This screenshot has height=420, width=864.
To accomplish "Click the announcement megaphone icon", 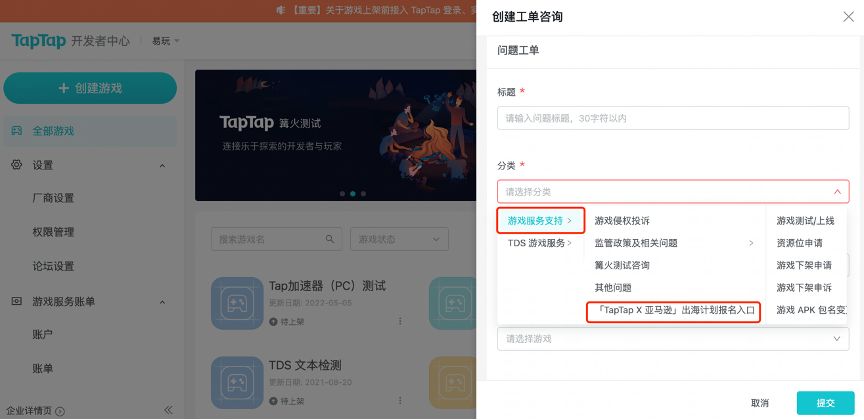I will 281,10.
